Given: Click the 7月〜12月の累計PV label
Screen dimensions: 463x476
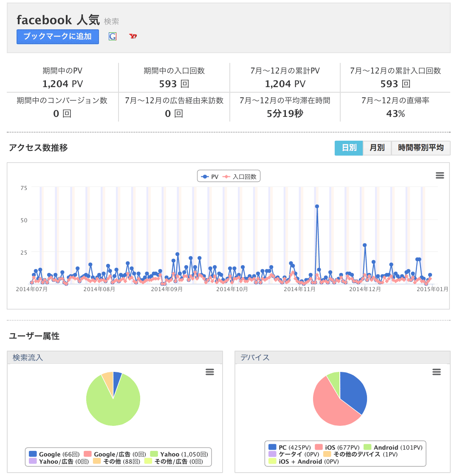Looking at the screenshot, I should pos(285,71).
